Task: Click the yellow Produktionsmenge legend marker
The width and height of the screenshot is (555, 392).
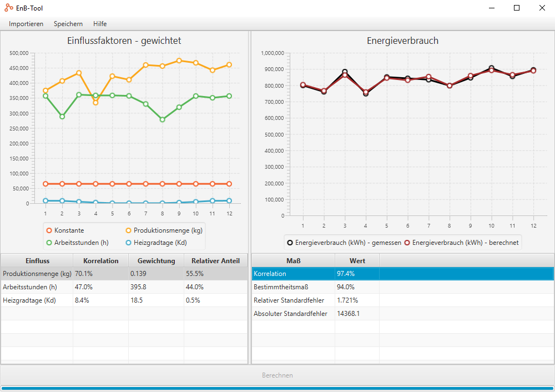Action: [128, 230]
